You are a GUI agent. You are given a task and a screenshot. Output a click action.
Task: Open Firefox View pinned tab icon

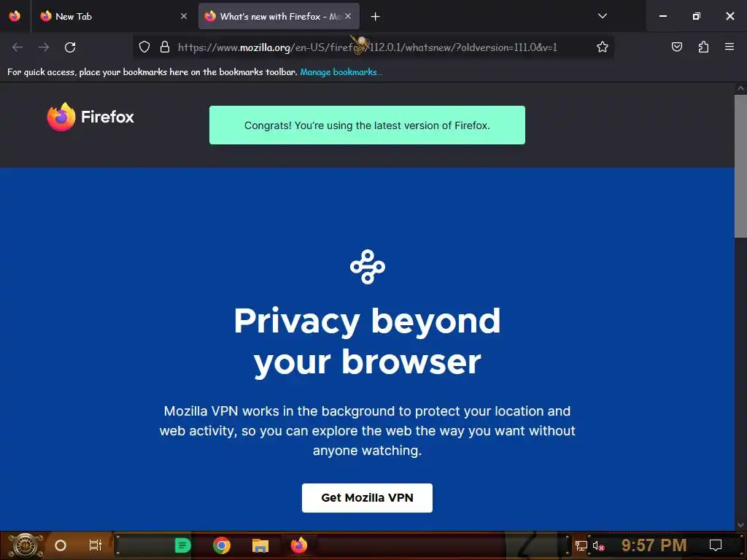click(x=15, y=16)
